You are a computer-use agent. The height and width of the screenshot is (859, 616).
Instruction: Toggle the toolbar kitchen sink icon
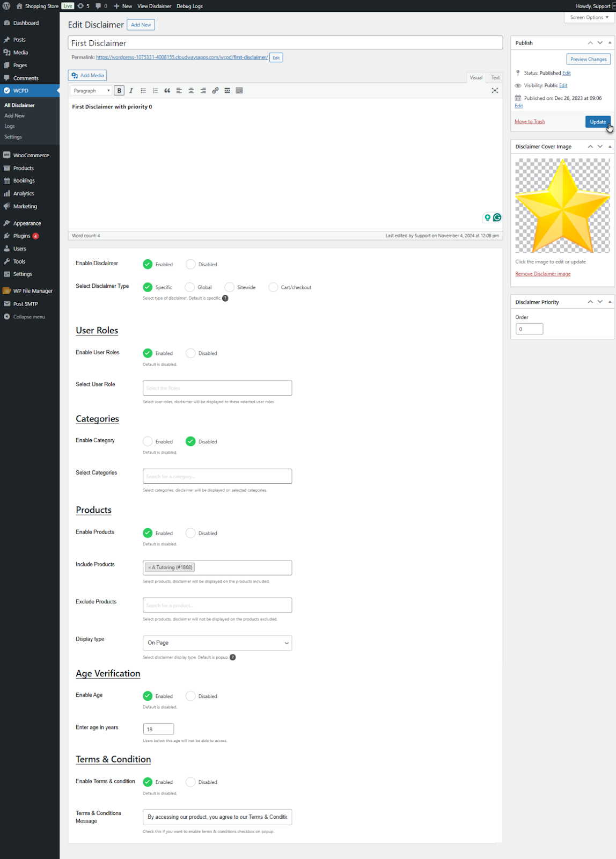click(x=239, y=91)
